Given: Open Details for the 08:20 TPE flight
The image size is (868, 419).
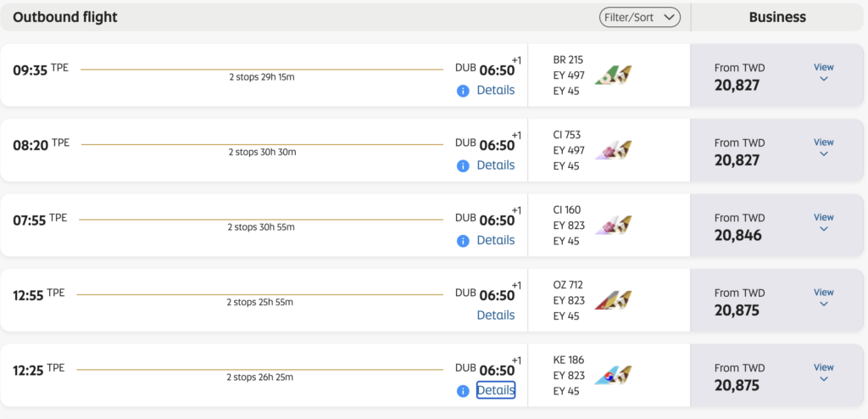Looking at the screenshot, I should coord(495,165).
